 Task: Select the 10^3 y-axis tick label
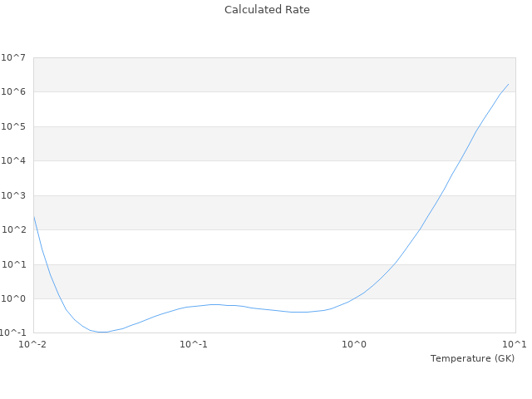click(x=13, y=196)
